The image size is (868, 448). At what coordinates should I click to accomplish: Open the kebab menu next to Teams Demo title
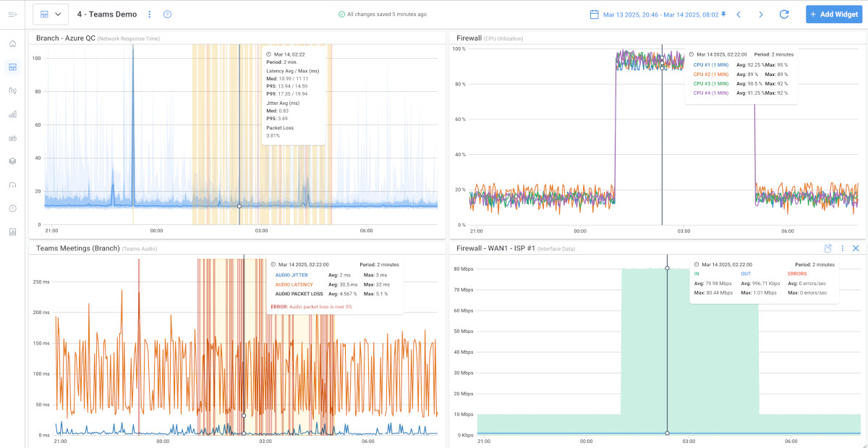click(150, 14)
